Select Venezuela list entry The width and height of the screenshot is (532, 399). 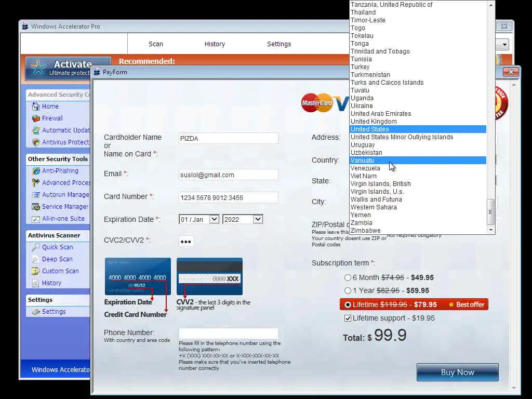(x=418, y=168)
